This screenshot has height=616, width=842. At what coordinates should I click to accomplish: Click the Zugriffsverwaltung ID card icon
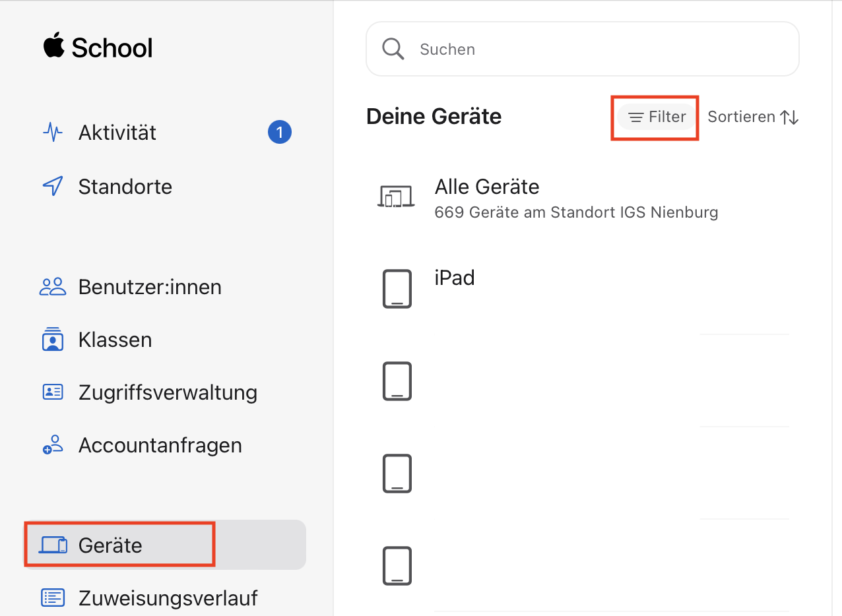coord(53,392)
